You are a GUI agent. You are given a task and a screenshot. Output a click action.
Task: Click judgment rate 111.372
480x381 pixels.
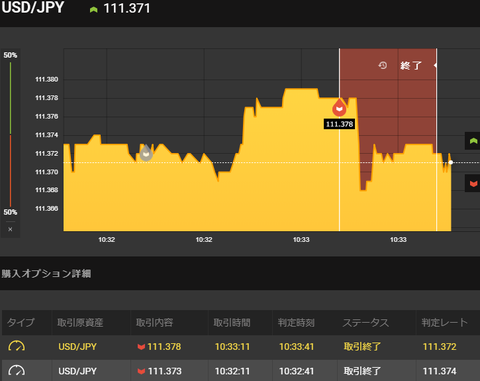coord(439,347)
